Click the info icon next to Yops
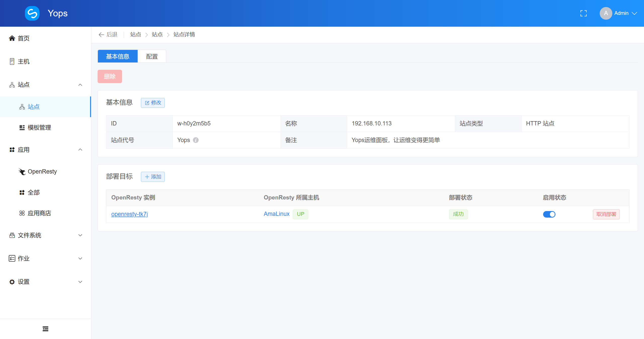Viewport: 644px width, 339px height. pyautogui.click(x=196, y=140)
